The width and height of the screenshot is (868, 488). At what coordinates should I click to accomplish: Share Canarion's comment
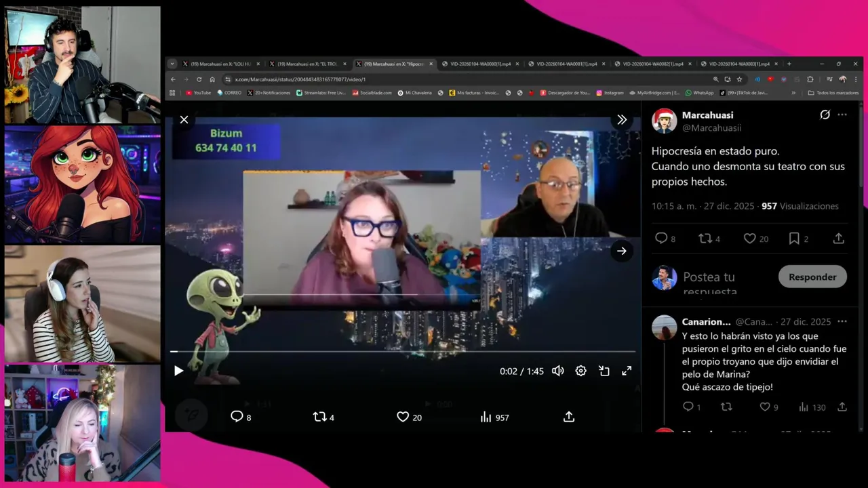pos(842,407)
